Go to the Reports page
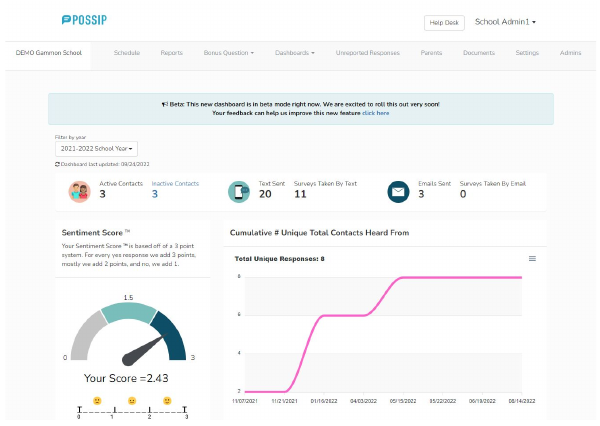The height and width of the screenshot is (426, 600). pos(171,53)
